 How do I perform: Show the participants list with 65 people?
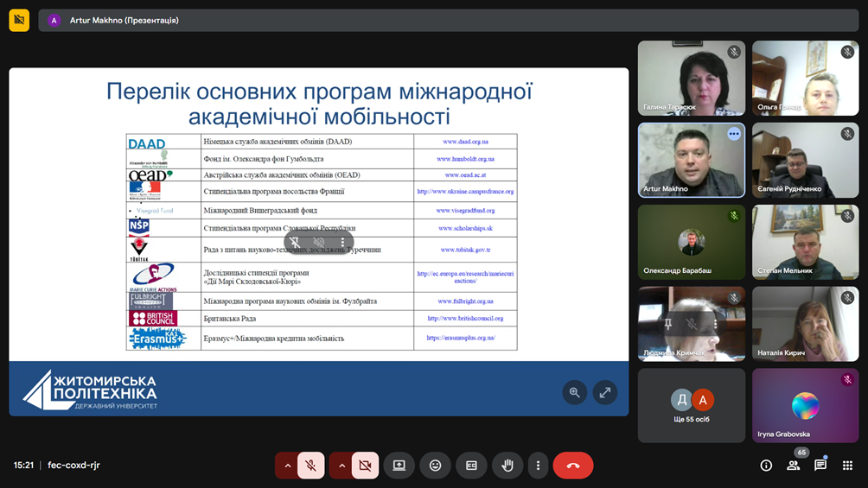tap(793, 465)
